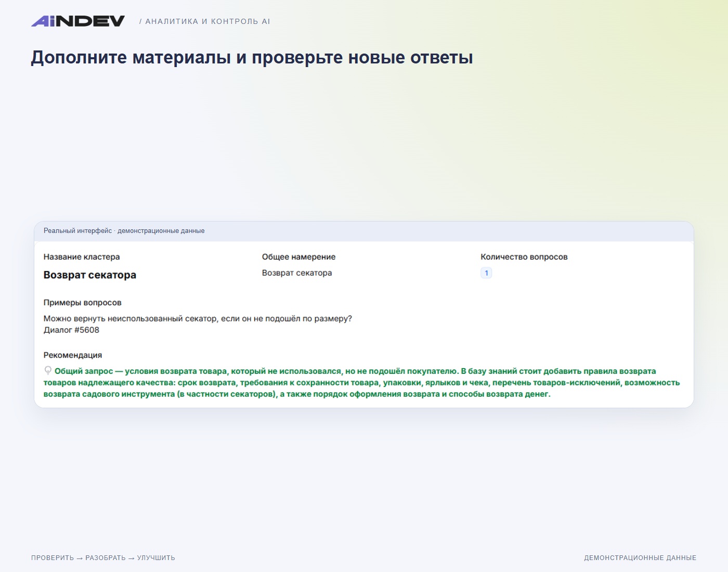Click the 'Аналитика и контроль AI' breadcrumb text
The width and height of the screenshot is (728, 572).
pyautogui.click(x=205, y=21)
